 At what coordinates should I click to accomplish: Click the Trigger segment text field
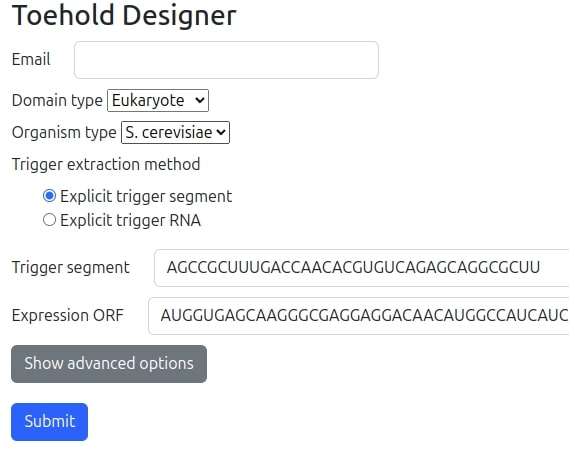coord(361,268)
